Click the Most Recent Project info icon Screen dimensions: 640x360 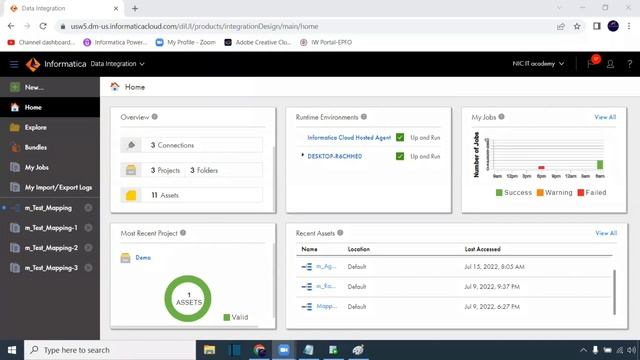183,233
